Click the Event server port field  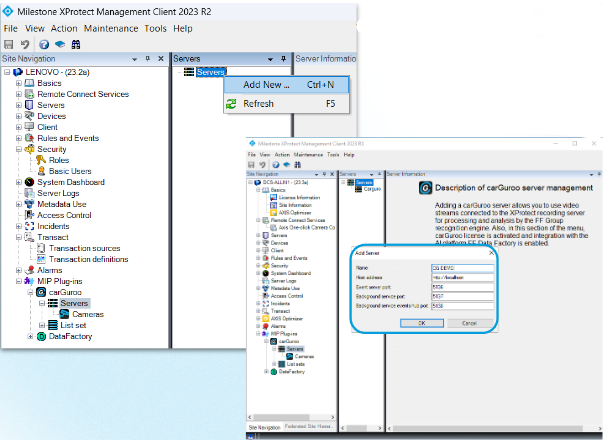pos(463,287)
